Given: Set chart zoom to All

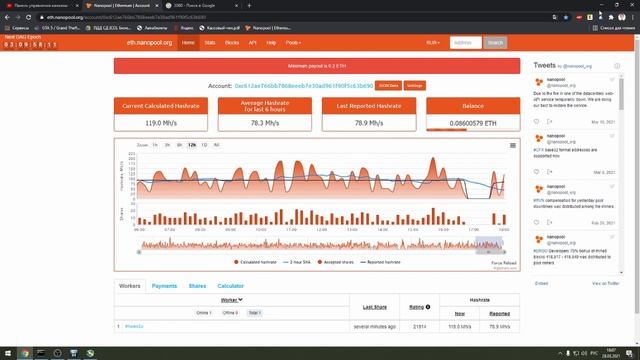Looking at the screenshot, I should 216,145.
